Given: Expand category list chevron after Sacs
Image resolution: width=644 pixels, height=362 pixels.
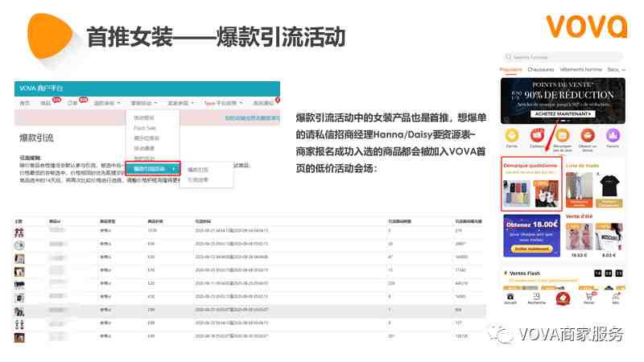Looking at the screenshot, I should (x=623, y=70).
